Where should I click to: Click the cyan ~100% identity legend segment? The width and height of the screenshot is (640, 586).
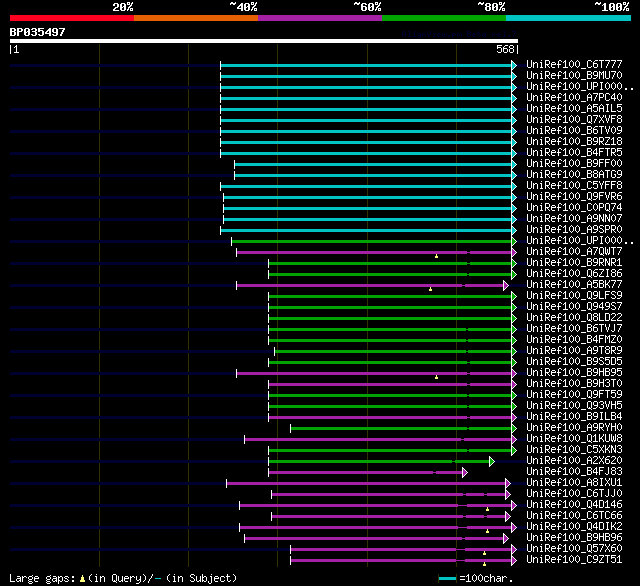click(x=569, y=18)
